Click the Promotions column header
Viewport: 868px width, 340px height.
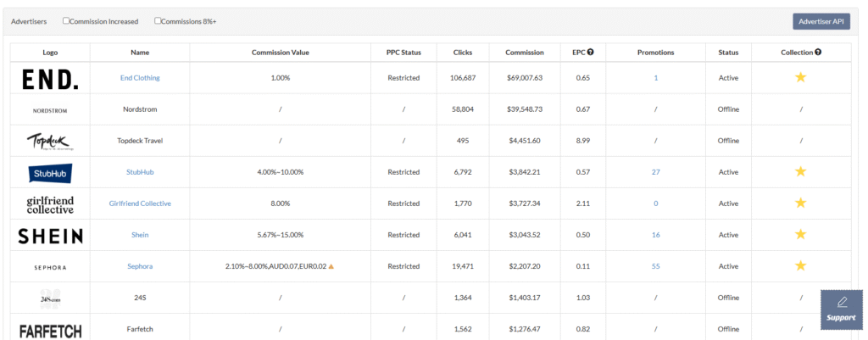click(656, 53)
